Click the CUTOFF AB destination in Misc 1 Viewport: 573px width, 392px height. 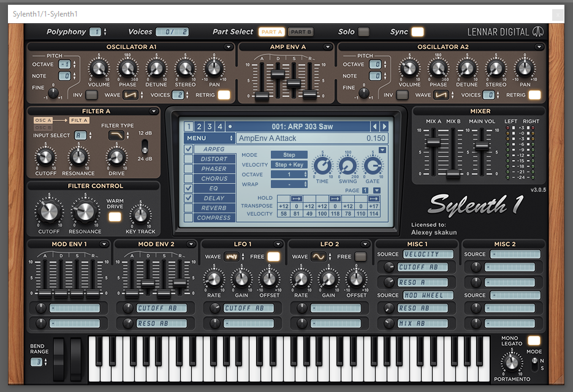click(423, 267)
